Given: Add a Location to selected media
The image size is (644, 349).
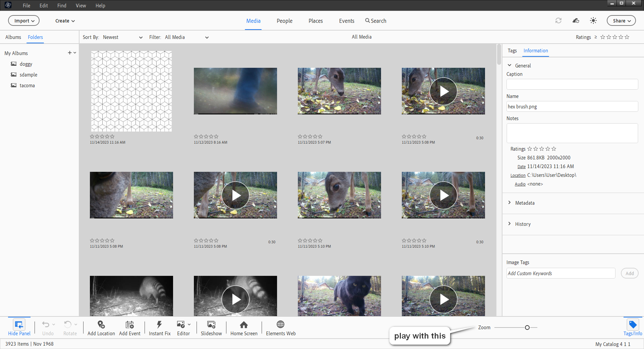Looking at the screenshot, I should point(101,328).
